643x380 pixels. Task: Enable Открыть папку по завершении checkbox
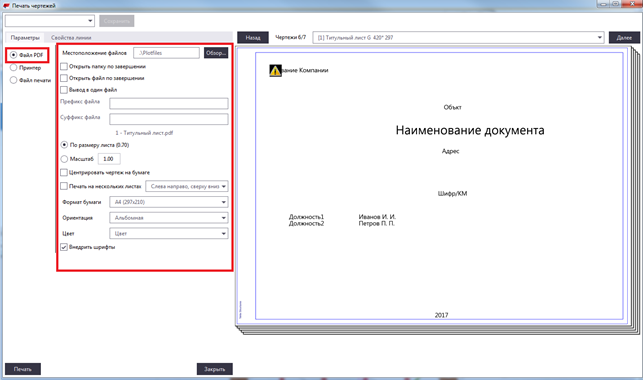click(64, 66)
